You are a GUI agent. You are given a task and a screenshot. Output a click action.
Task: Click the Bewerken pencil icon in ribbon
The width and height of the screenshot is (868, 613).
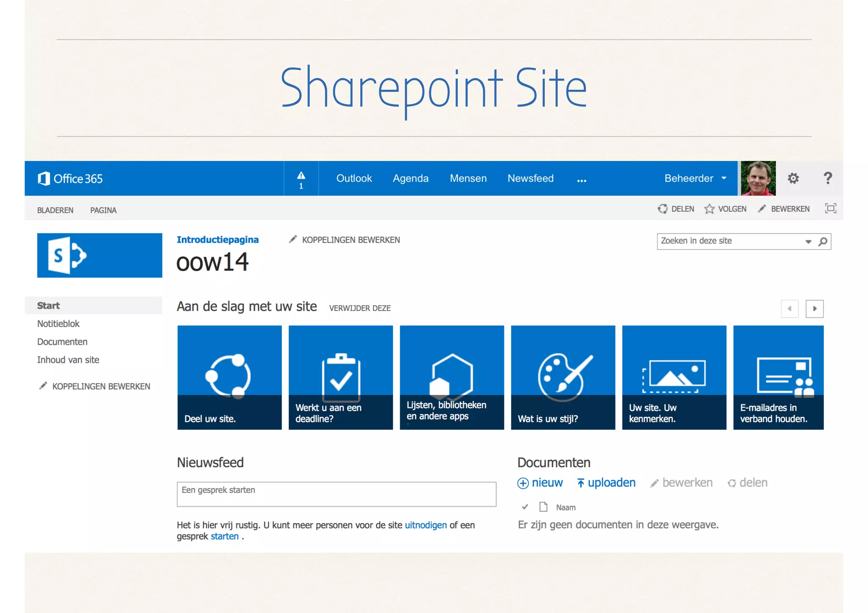coord(762,208)
